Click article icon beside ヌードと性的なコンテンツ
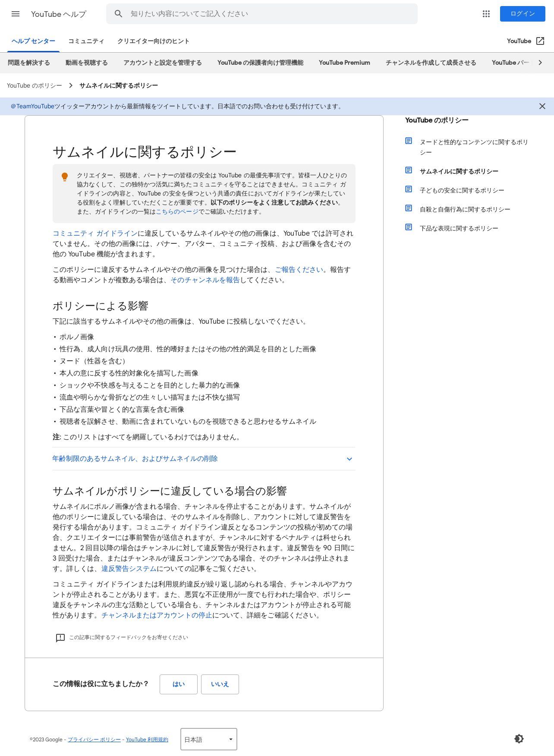Image resolution: width=554 pixels, height=756 pixels. (x=409, y=141)
